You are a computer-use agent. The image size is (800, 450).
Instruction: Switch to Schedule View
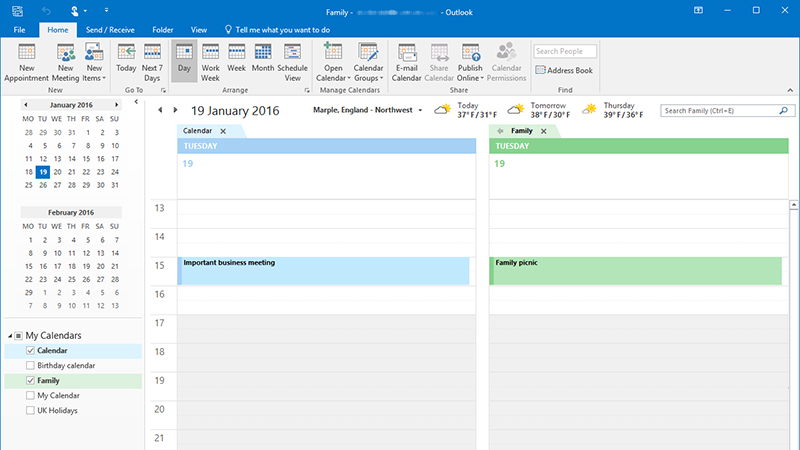coord(292,62)
